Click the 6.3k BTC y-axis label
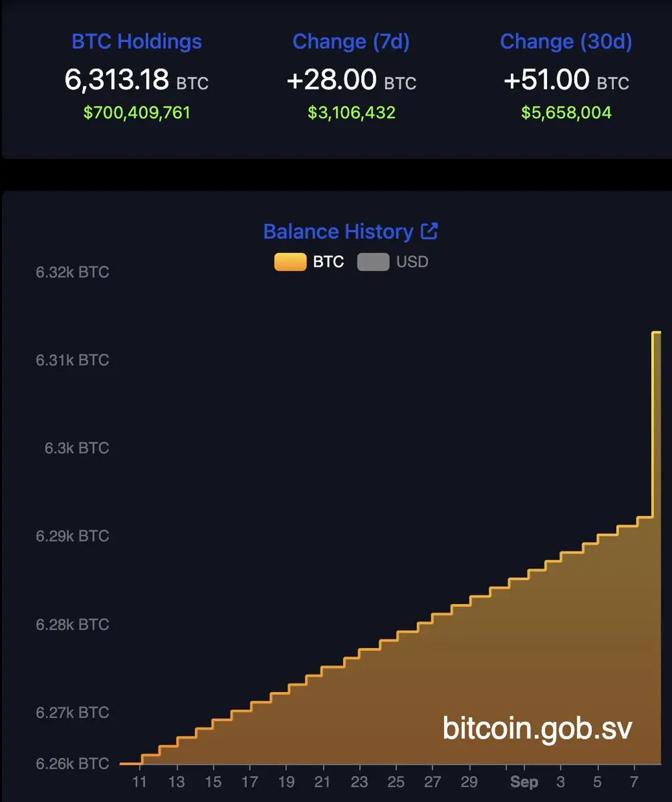Image resolution: width=672 pixels, height=802 pixels. (76, 448)
